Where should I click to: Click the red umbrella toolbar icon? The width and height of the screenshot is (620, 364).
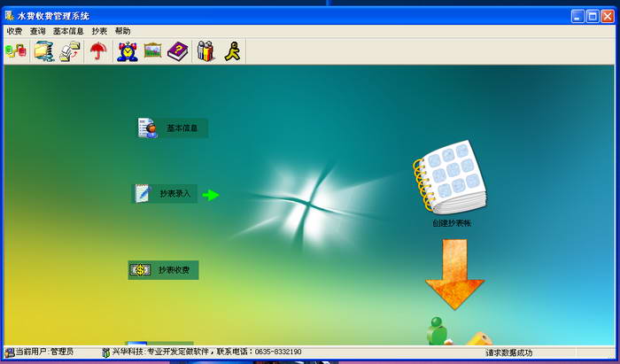tap(98, 51)
